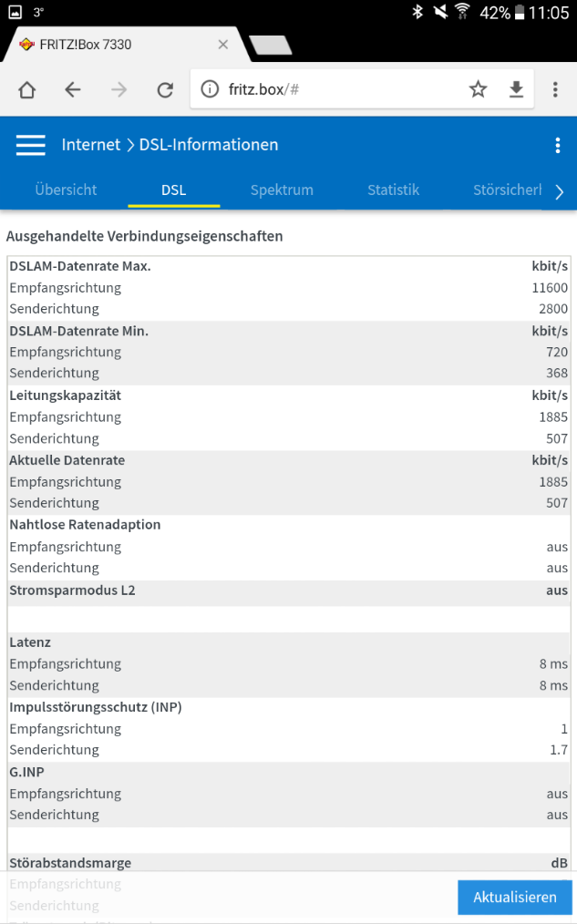Tap the Chrome home icon
The height and width of the screenshot is (924, 577).
coord(27,89)
